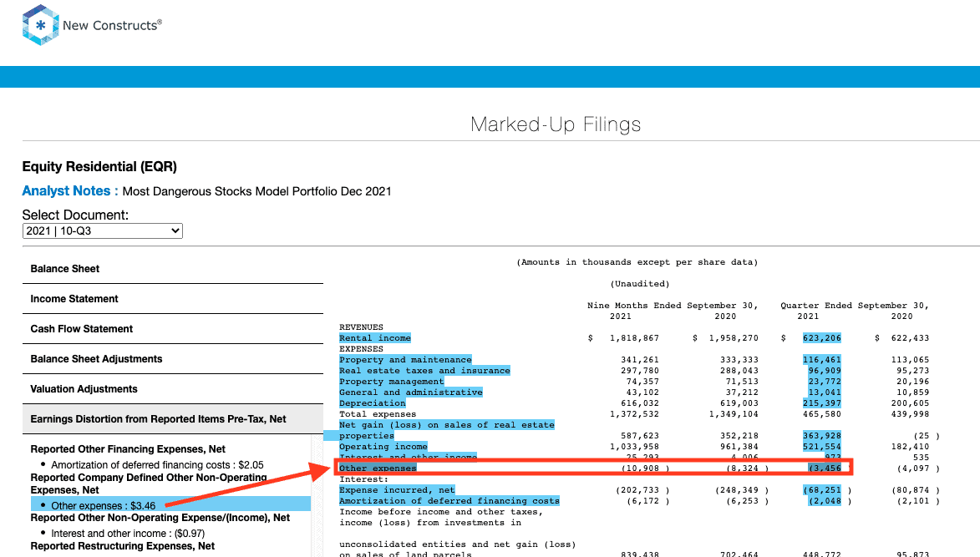Select Earnings Distortion from Reported Items Pre-Tax tab

pyautogui.click(x=172, y=419)
